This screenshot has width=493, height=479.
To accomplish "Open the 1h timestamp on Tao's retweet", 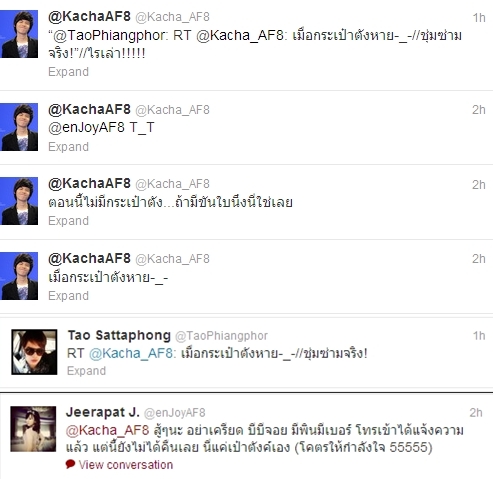I will point(479,336).
